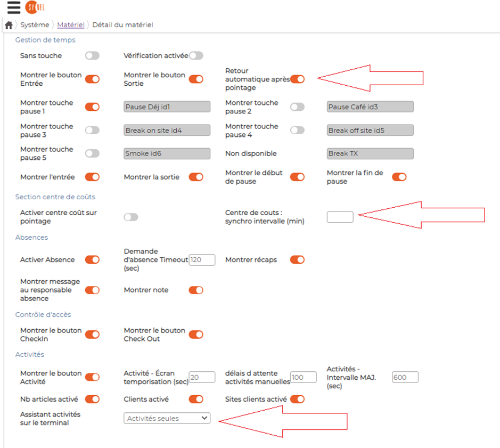Image resolution: width=500 pixels, height=448 pixels.
Task: Disable Retour automatique après pointage
Action: (298, 79)
